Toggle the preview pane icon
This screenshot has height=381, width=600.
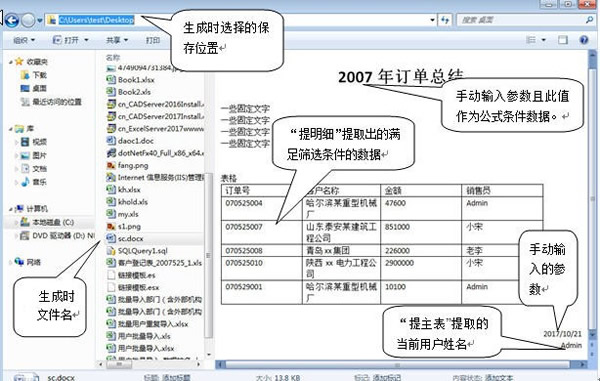coord(562,40)
